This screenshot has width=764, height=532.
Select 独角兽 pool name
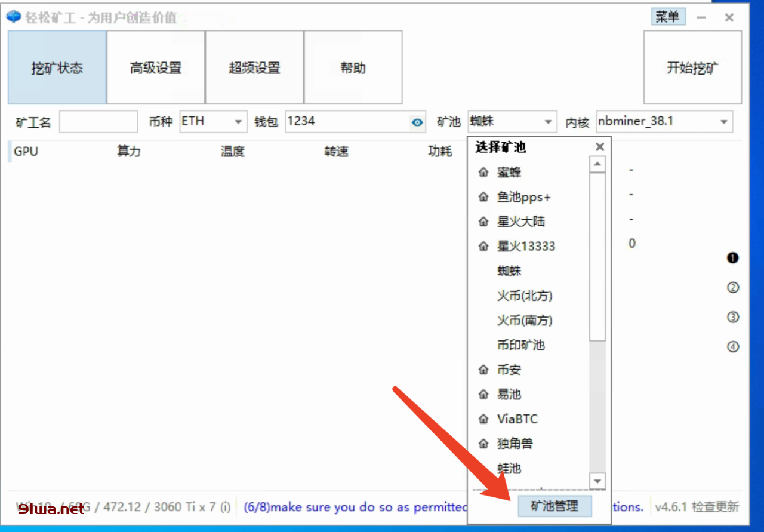click(515, 444)
